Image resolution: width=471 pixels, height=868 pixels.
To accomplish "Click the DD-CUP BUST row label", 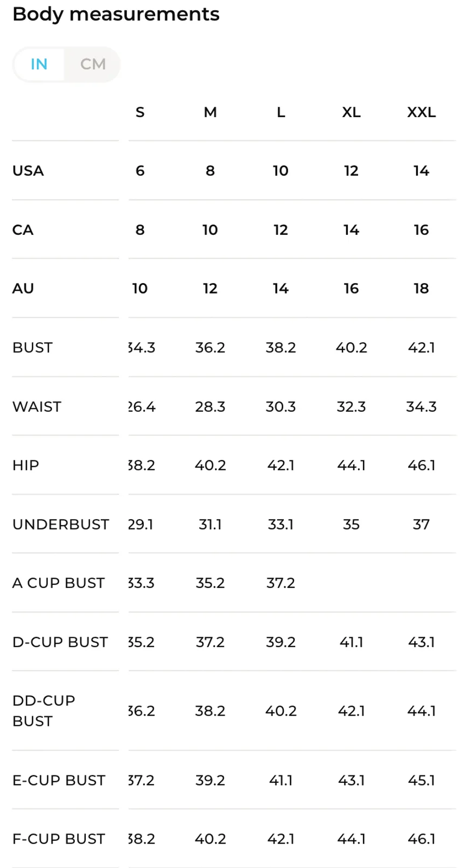I will (44, 711).
